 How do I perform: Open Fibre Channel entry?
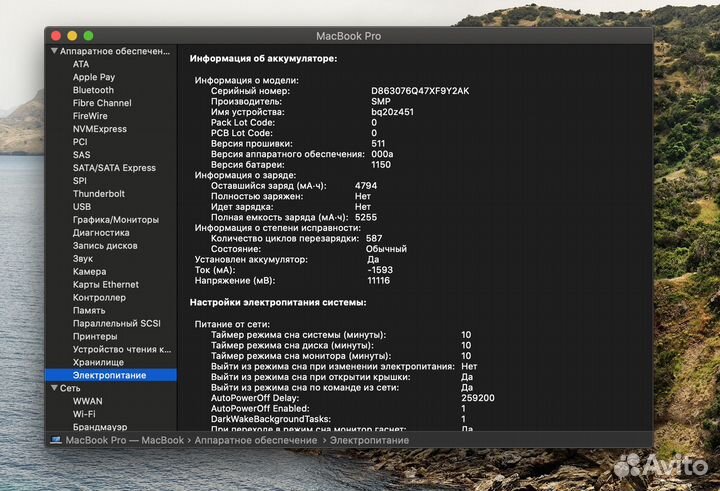click(x=102, y=103)
